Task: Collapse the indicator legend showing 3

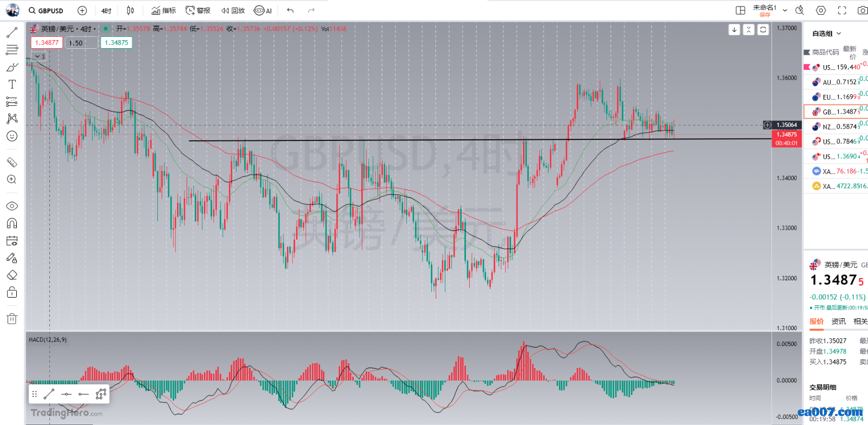Action: click(x=39, y=56)
